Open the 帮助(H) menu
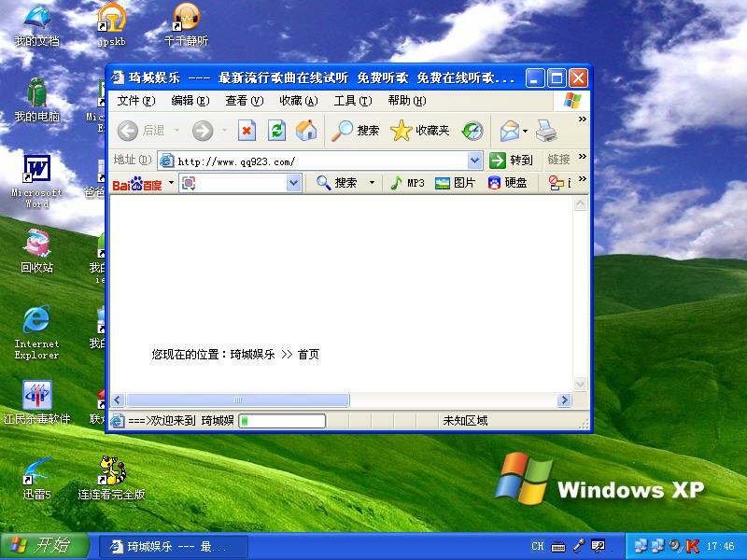Screen dimensions: 747x560 point(407,101)
